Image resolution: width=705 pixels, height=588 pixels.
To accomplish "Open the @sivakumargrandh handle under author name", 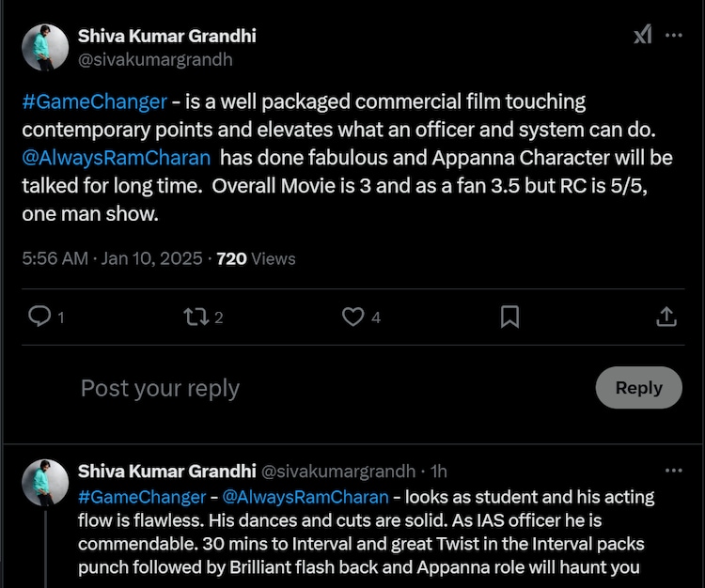I will [154, 59].
